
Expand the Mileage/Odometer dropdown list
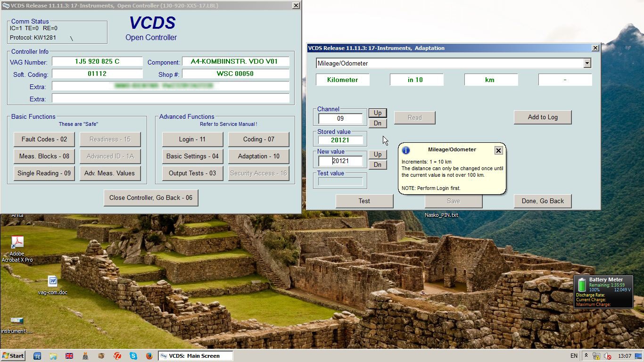point(587,63)
